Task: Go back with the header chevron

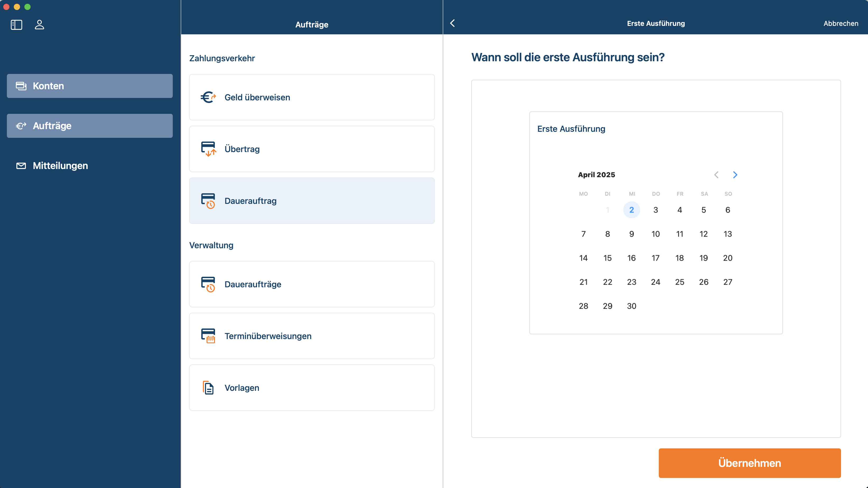Action: click(x=452, y=23)
